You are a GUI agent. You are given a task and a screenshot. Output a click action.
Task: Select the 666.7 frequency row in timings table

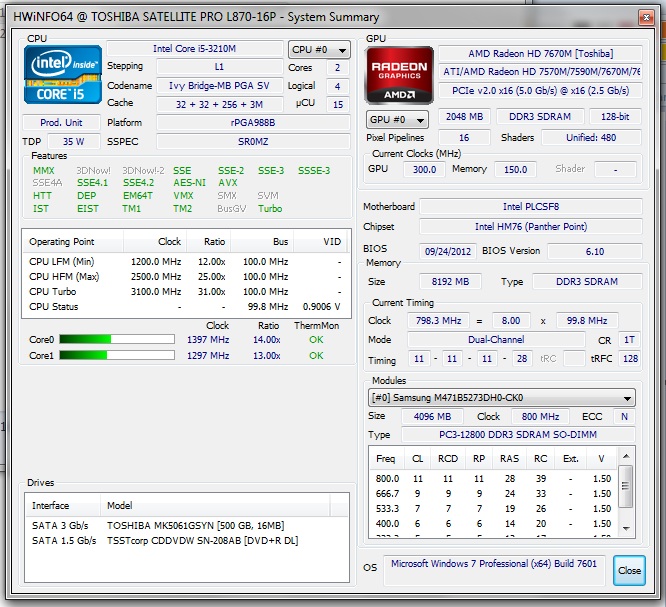(x=494, y=494)
